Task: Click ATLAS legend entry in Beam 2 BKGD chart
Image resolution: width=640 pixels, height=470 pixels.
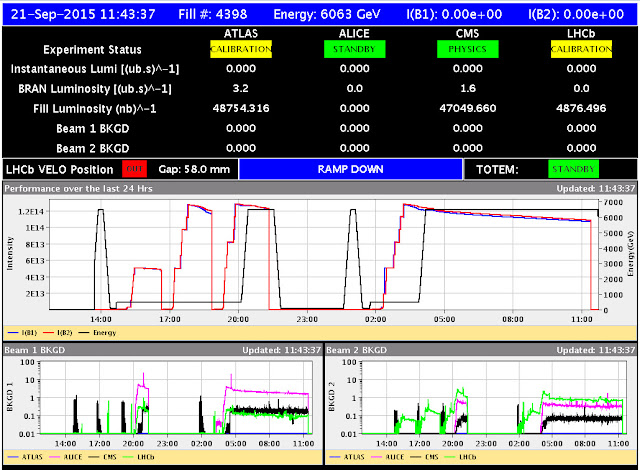Action: 347,457
